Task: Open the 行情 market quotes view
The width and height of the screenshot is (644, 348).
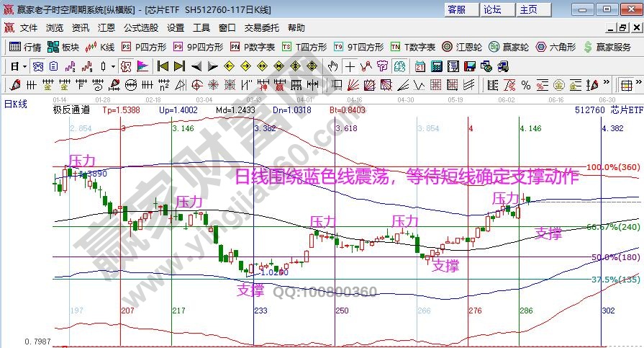Action: click(x=25, y=47)
